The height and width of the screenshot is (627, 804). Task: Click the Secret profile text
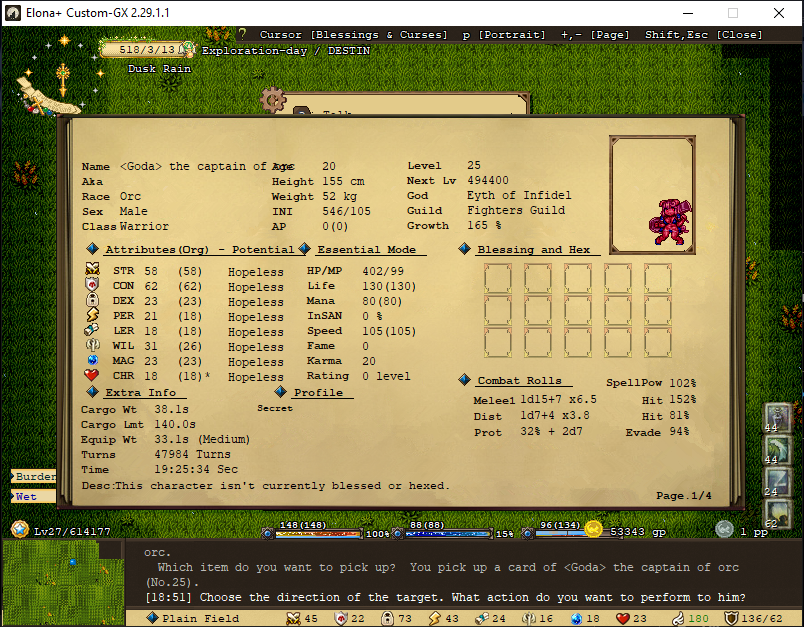point(275,408)
